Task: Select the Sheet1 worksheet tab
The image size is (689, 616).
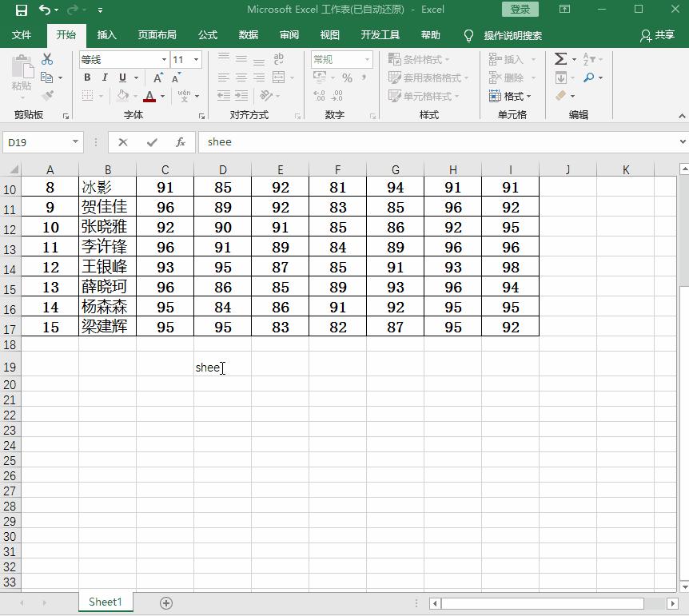Action: pos(106,602)
